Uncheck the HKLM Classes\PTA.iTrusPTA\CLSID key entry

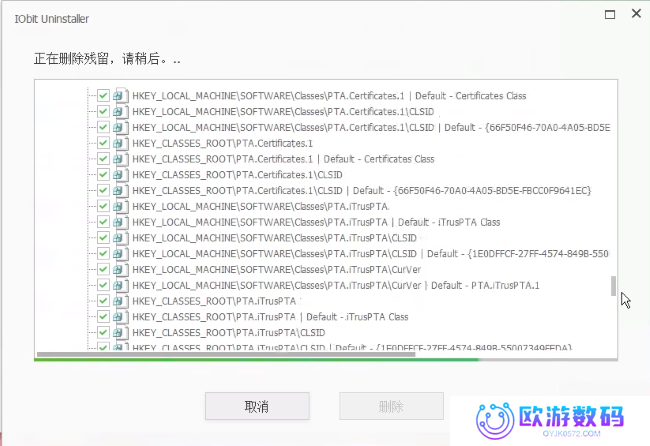click(103, 238)
